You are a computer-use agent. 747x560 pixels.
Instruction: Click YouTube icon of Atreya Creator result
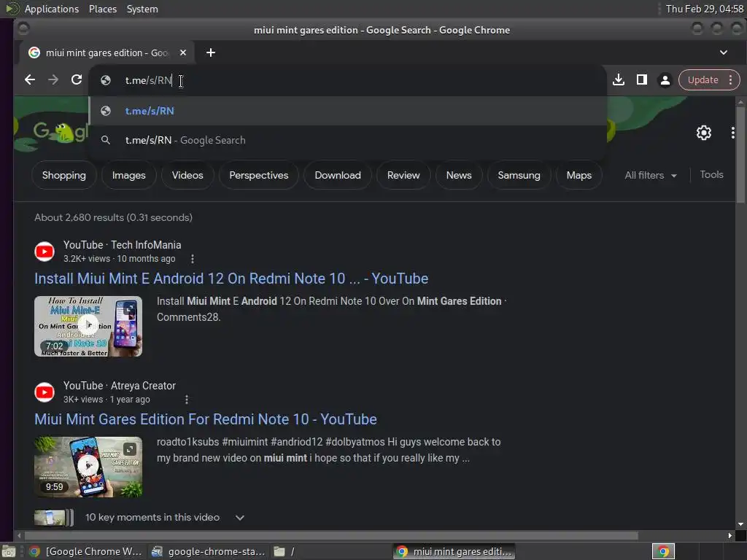coord(44,392)
